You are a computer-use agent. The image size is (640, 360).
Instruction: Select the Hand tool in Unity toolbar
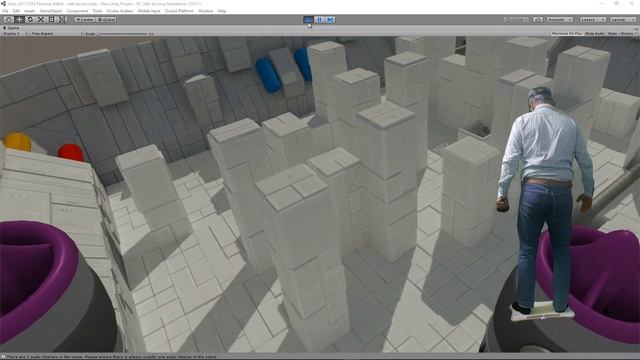[x=8, y=20]
